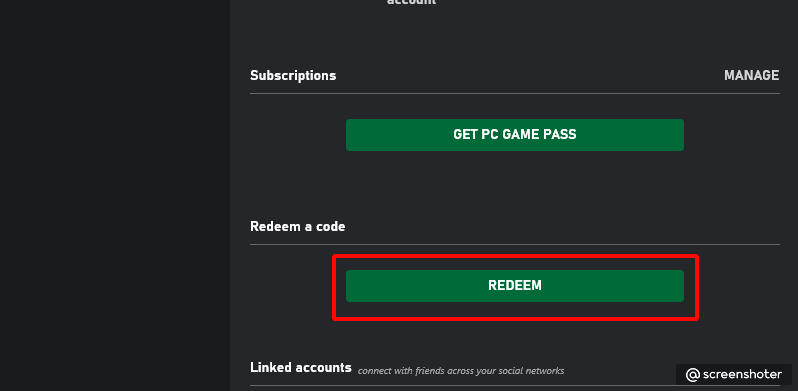Click the blank gap between Subscriptions and MANAGE
This screenshot has height=391, width=798.
coord(529,75)
